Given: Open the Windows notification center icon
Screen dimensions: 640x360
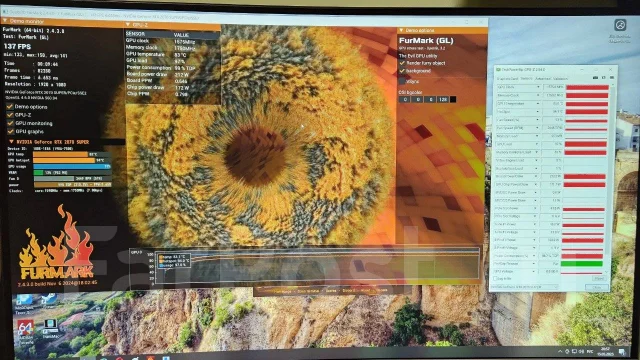Looking at the screenshot, I should point(622,352).
